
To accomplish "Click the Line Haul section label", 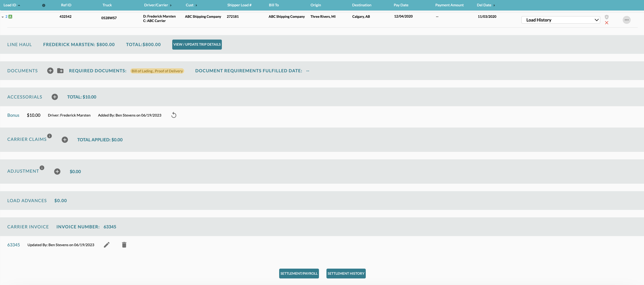I will pos(19,44).
